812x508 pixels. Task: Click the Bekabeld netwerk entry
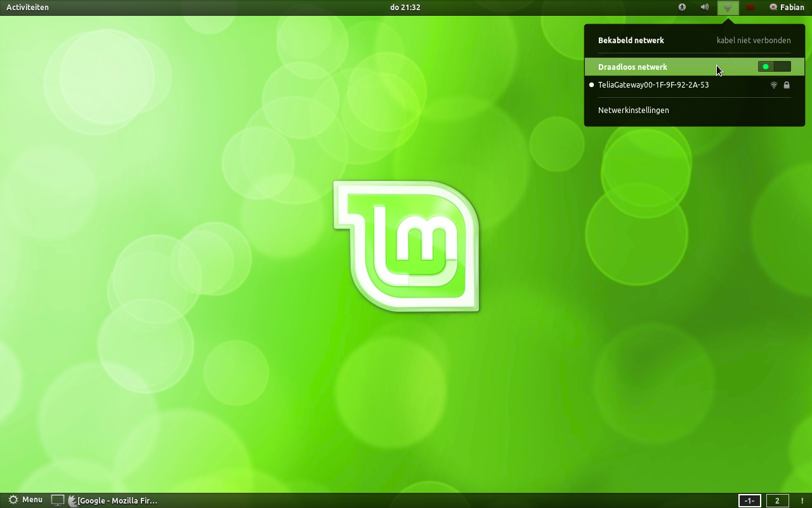694,40
